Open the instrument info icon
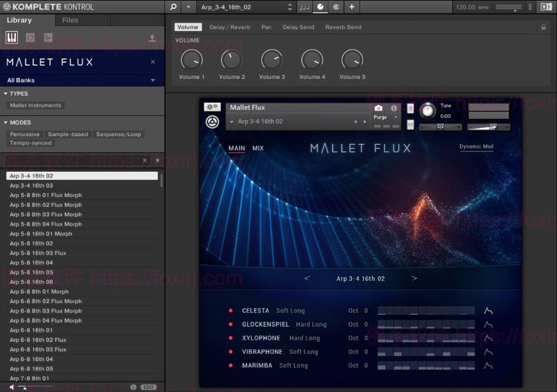Screen dimensions: 557x392 tap(394, 108)
